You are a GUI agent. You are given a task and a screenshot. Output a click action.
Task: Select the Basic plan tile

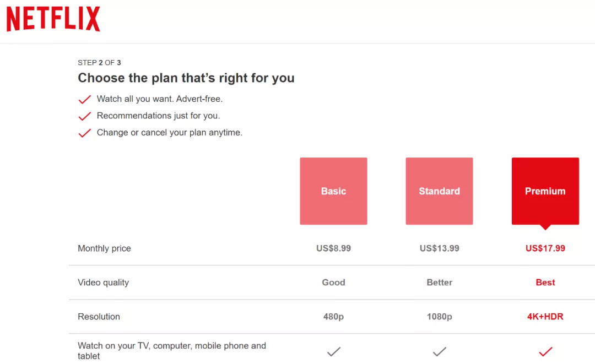[333, 191]
